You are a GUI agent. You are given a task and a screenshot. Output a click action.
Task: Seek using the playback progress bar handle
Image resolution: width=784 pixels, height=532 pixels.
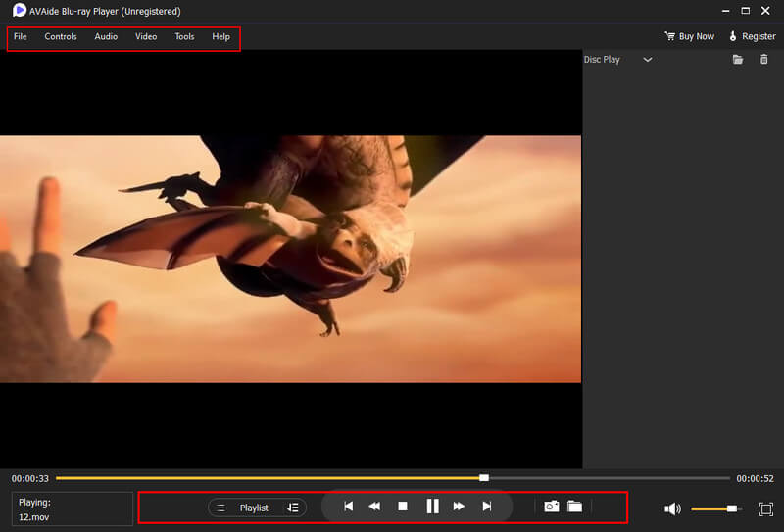click(x=484, y=478)
